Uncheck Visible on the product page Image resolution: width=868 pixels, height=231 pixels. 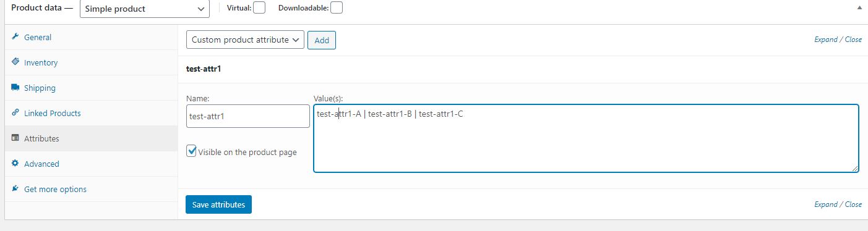pos(192,151)
